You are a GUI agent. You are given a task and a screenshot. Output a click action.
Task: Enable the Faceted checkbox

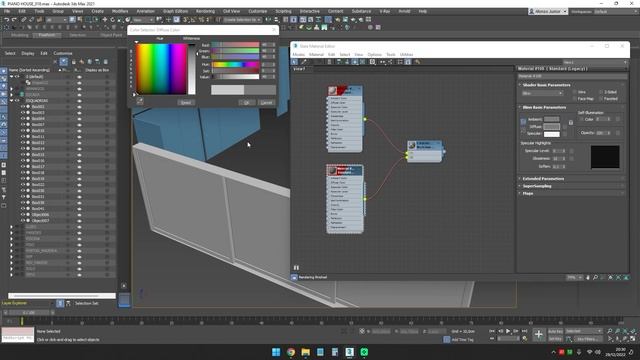tap(601, 99)
